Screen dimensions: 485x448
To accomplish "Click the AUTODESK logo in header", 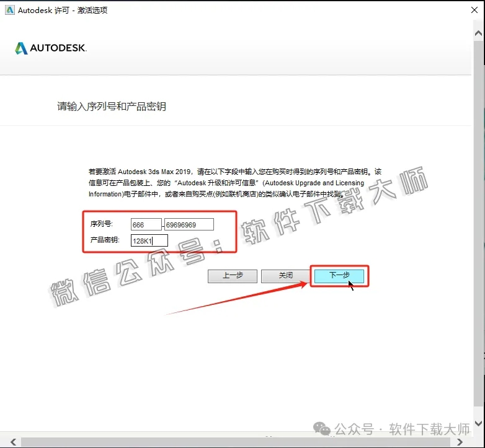I will [x=51, y=48].
